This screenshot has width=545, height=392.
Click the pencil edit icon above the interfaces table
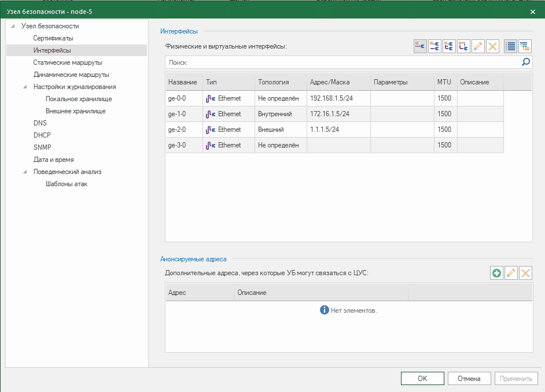(478, 46)
